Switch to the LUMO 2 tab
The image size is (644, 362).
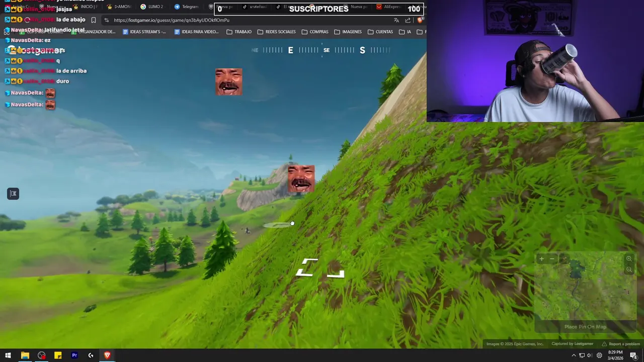tap(152, 7)
